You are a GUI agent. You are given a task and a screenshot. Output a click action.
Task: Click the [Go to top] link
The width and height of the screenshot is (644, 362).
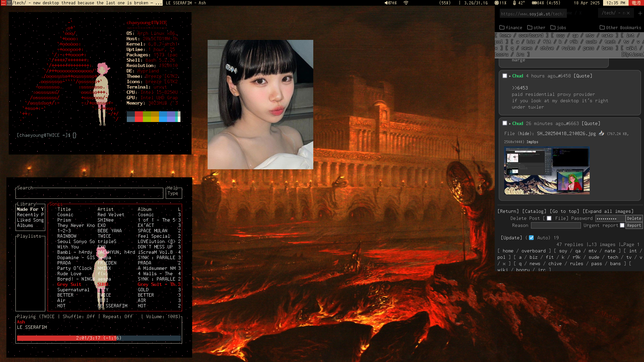565,211
